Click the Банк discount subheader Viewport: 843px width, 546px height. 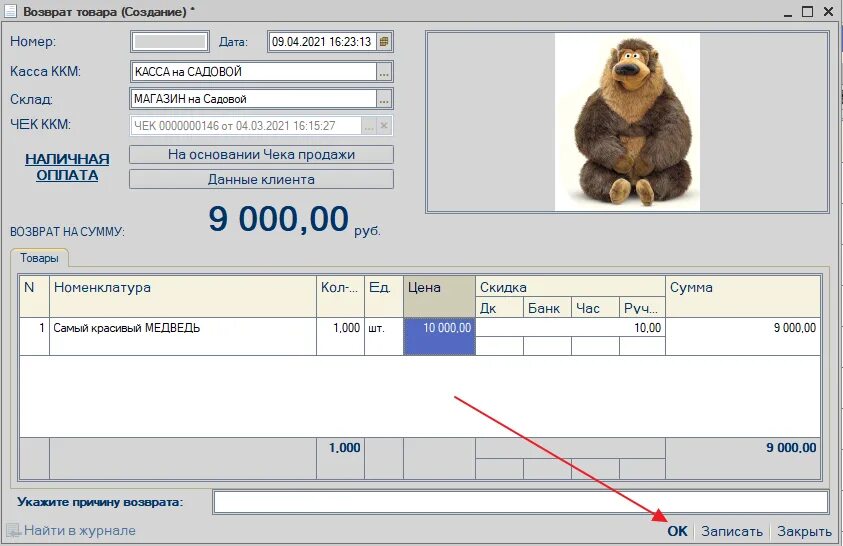[547, 308]
